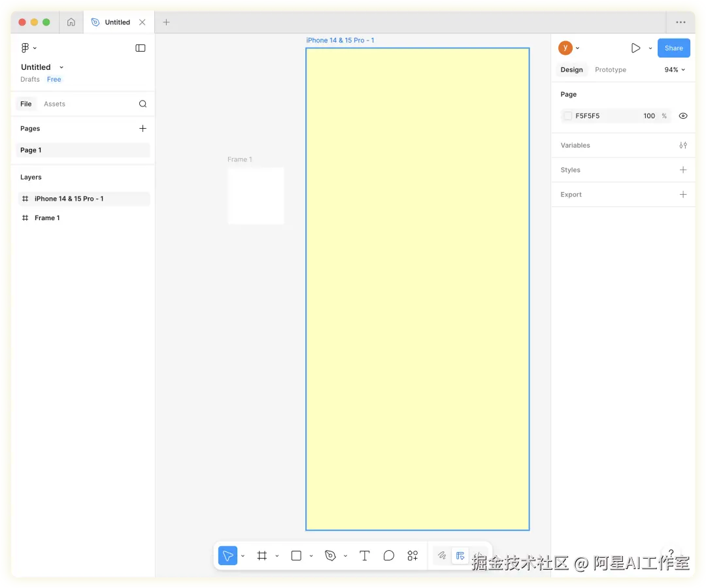The width and height of the screenshot is (706, 588).
Task: Expand the Pen tool options
Action: 345,557
